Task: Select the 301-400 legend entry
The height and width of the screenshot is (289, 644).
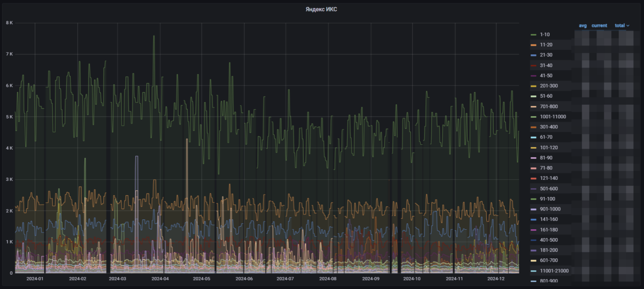Action: (550, 127)
